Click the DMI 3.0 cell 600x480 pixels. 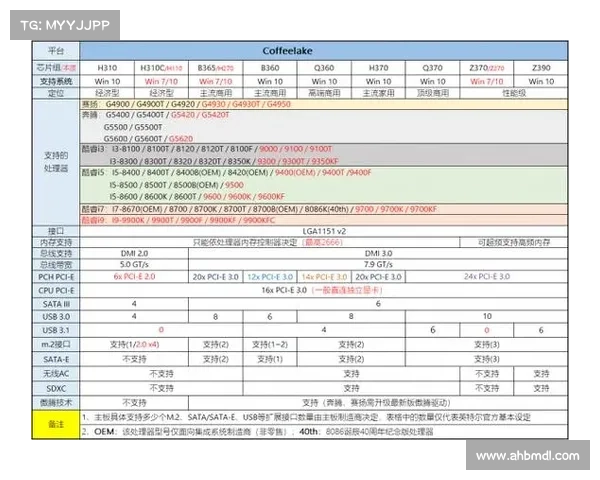[x=378, y=253]
